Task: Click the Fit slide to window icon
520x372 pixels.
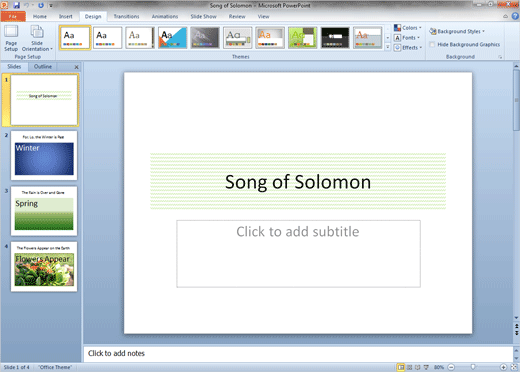Action: 514,367
